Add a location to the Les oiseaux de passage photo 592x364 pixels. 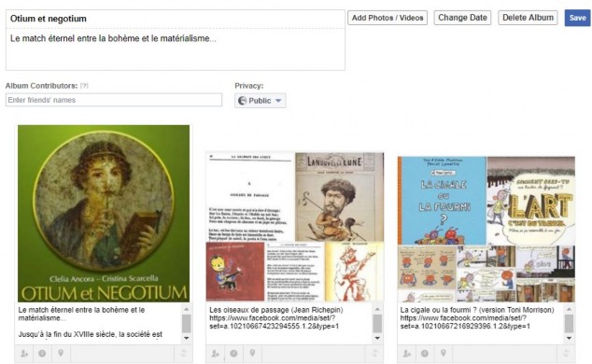(252, 354)
